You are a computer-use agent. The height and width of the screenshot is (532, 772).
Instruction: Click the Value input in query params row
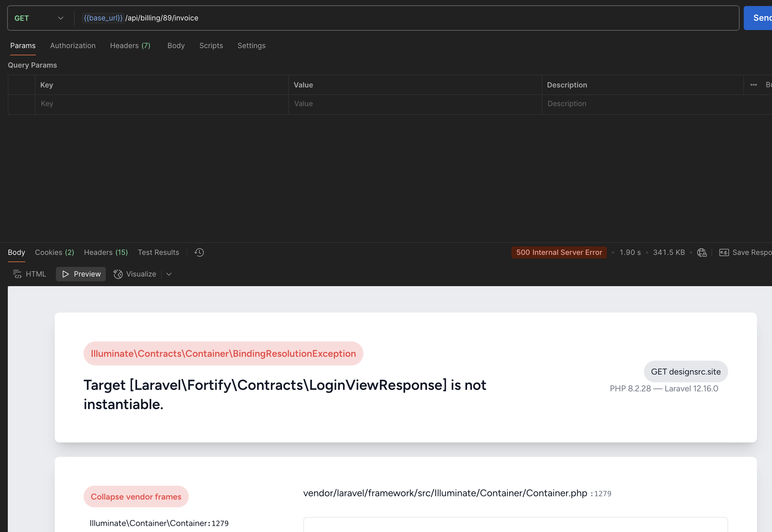(415, 104)
